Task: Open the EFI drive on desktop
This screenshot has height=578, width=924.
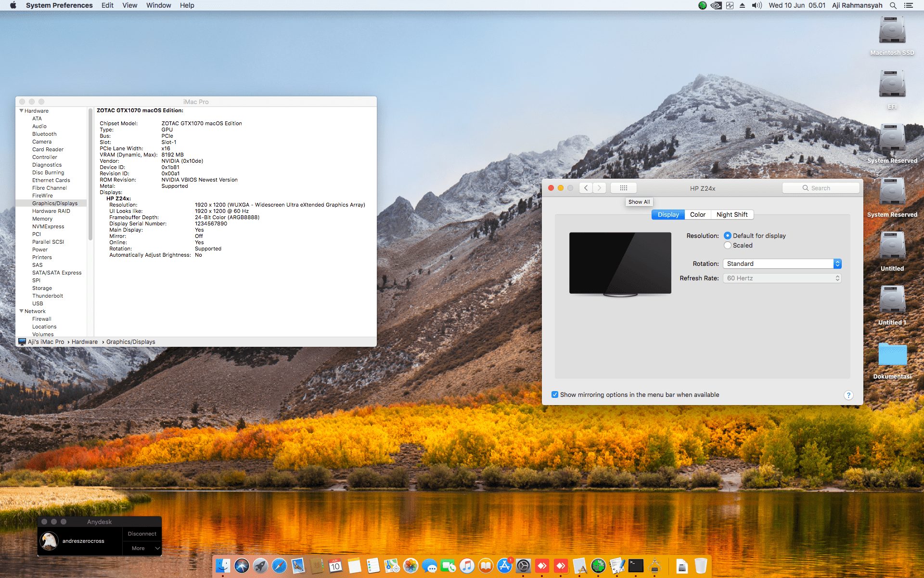Action: (x=892, y=90)
